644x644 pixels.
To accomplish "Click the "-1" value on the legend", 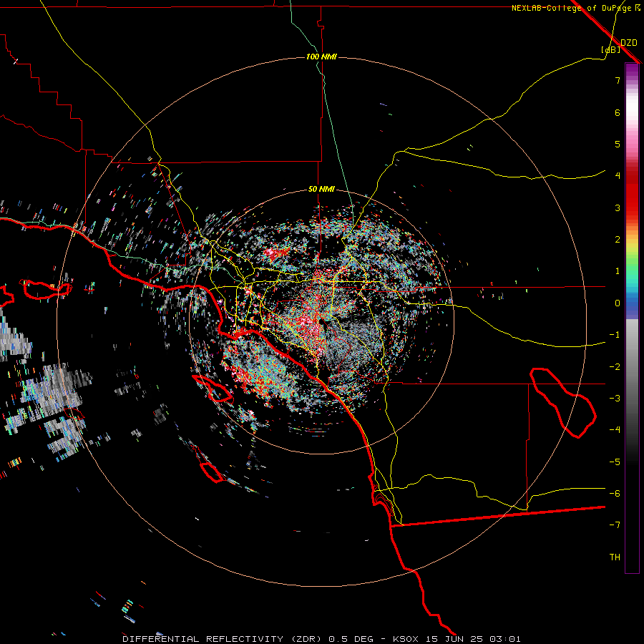I will (x=615, y=335).
